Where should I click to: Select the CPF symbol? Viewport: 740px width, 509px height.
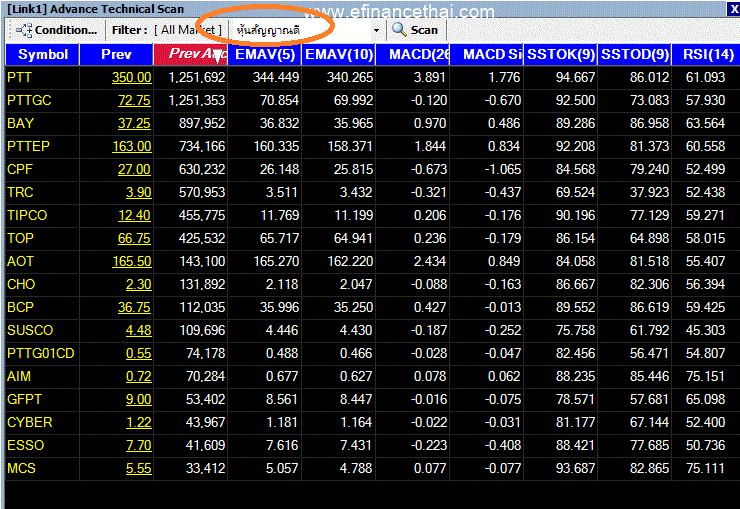(x=20, y=169)
